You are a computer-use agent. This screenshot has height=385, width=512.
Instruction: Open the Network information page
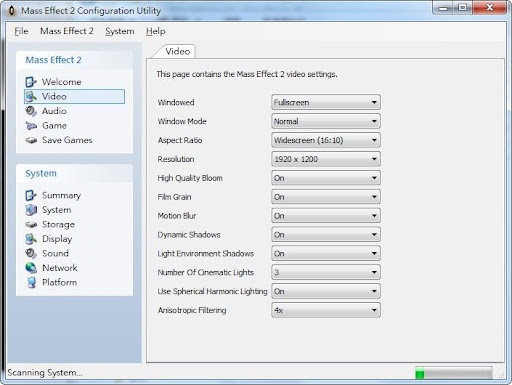coord(60,268)
